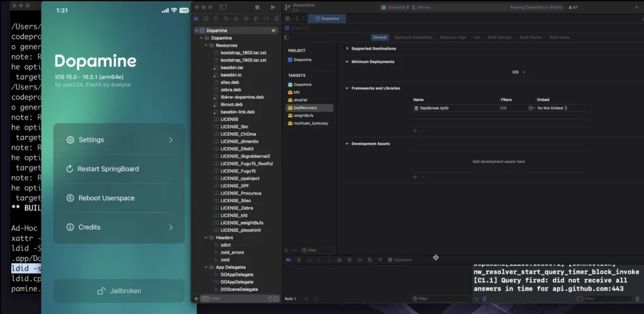Screen dimensions: 644x314
Task: Open the Build Phases tab
Action: (531, 37)
